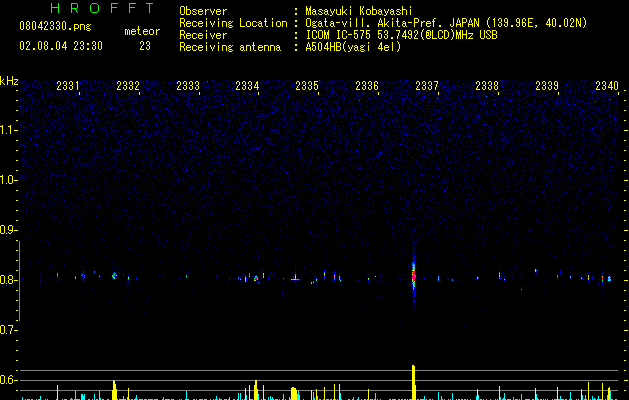Click the HROFFT title text
629x400 pixels.
[103, 8]
